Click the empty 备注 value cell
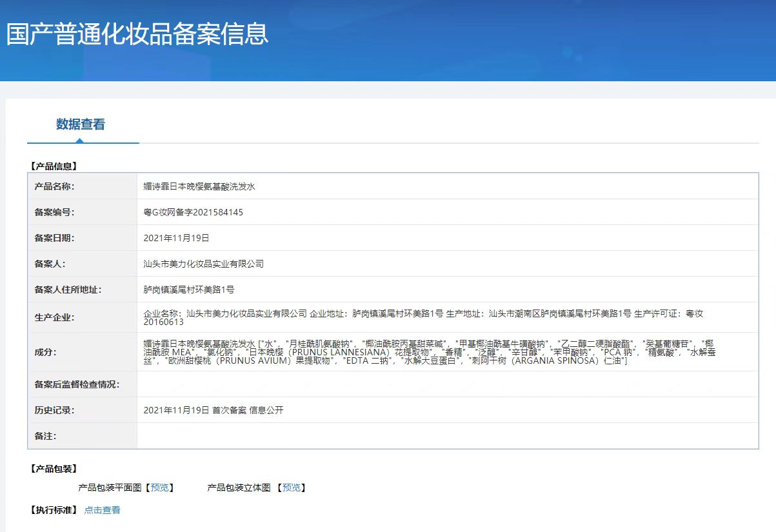776x532 pixels. coord(447,436)
